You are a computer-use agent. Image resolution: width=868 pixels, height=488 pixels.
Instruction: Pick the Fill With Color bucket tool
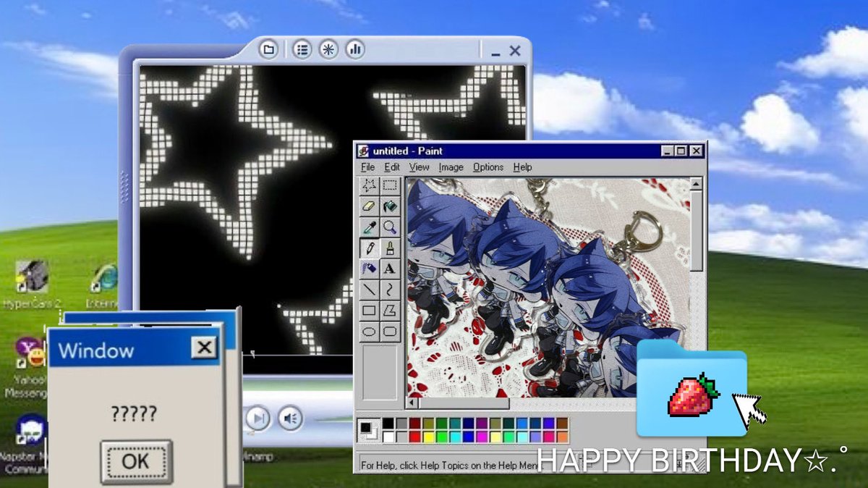point(390,207)
